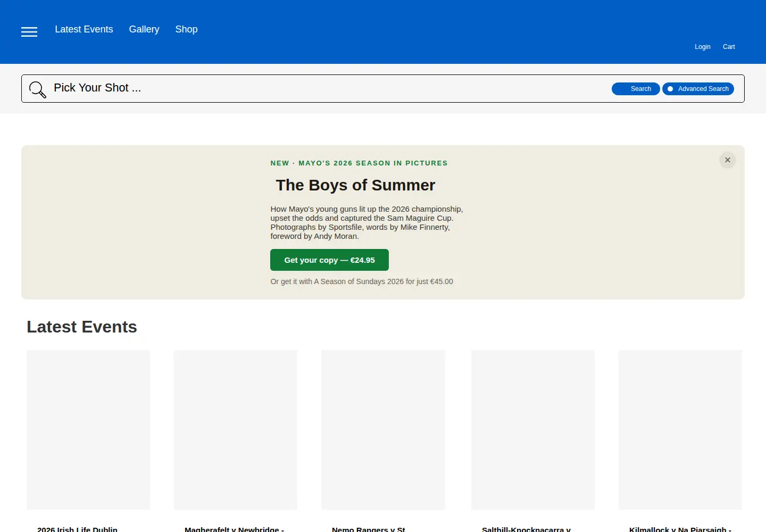The width and height of the screenshot is (766, 532).
Task: Open the Nemo Rangers event thumbnail
Action: tap(383, 430)
